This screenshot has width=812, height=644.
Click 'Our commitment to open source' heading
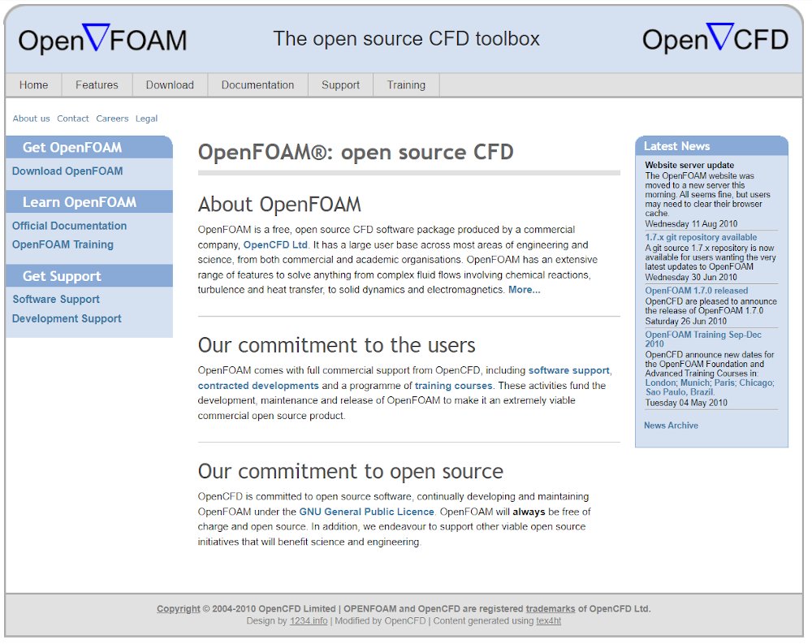click(351, 472)
